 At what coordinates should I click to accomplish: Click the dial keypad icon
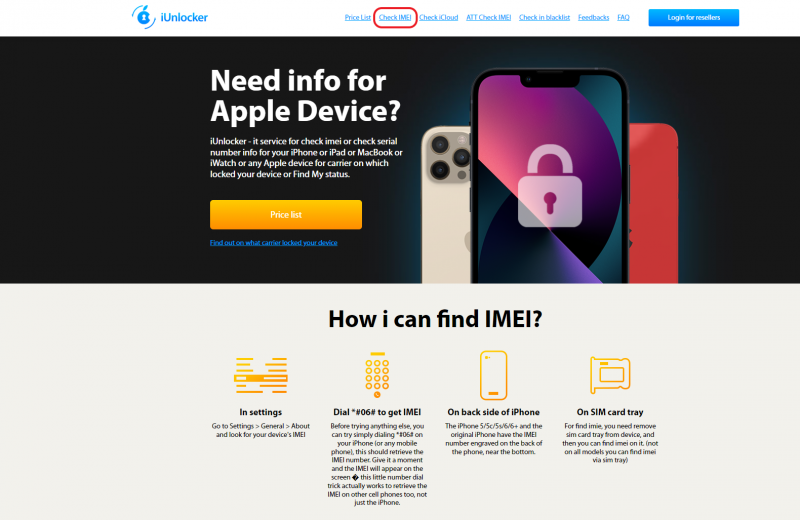pos(377,375)
